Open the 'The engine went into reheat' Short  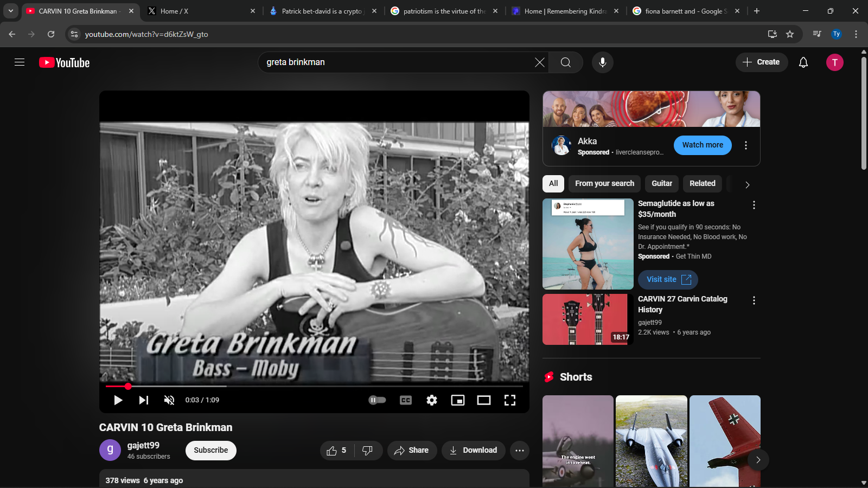point(578,441)
